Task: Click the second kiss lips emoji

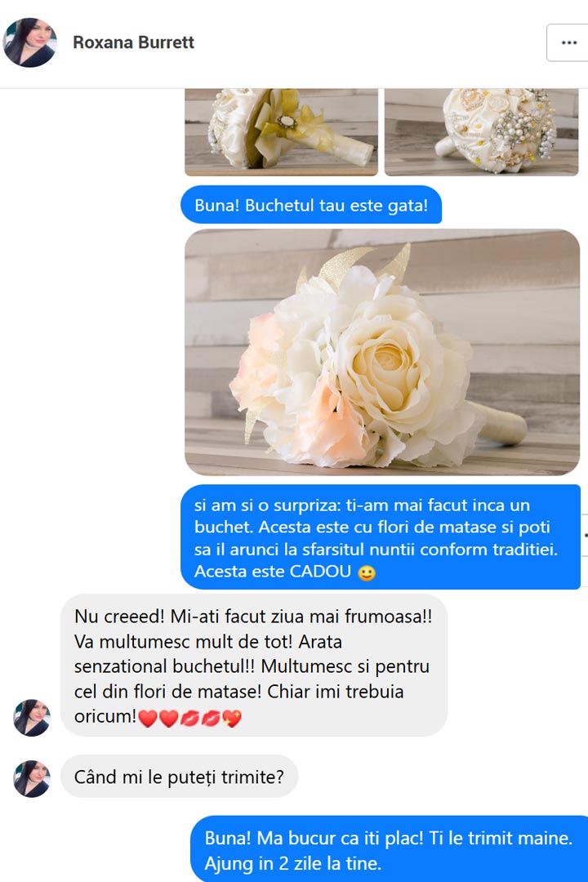Action: 211,719
